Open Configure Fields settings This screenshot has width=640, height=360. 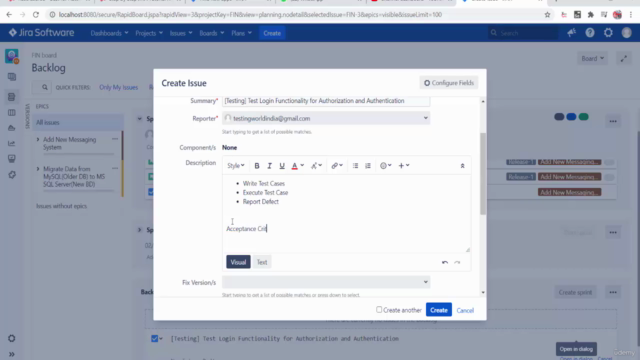pyautogui.click(x=449, y=83)
